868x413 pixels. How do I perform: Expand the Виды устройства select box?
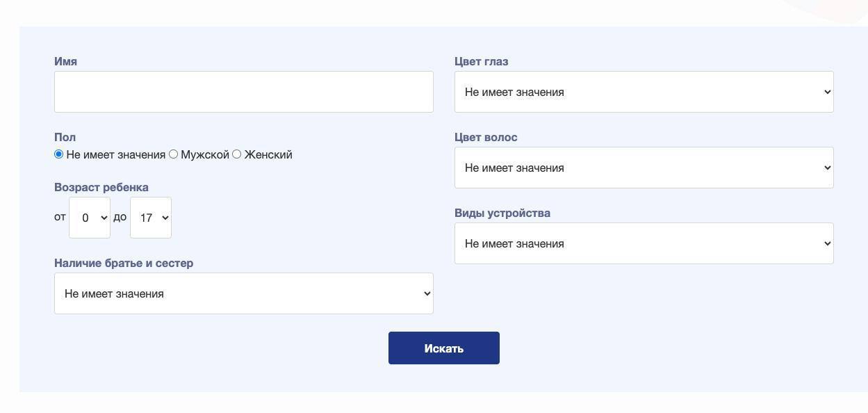pos(644,243)
